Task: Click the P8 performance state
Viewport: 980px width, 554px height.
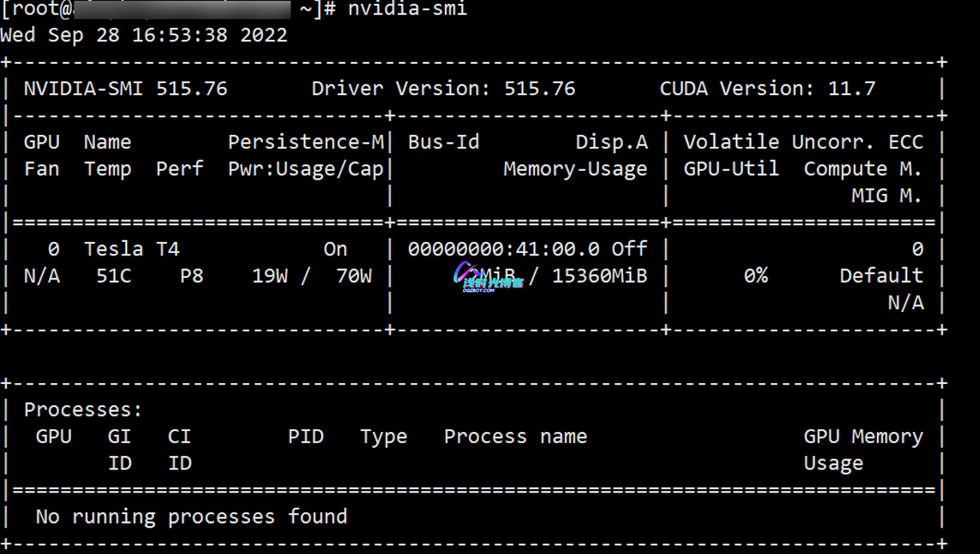Action: point(192,276)
